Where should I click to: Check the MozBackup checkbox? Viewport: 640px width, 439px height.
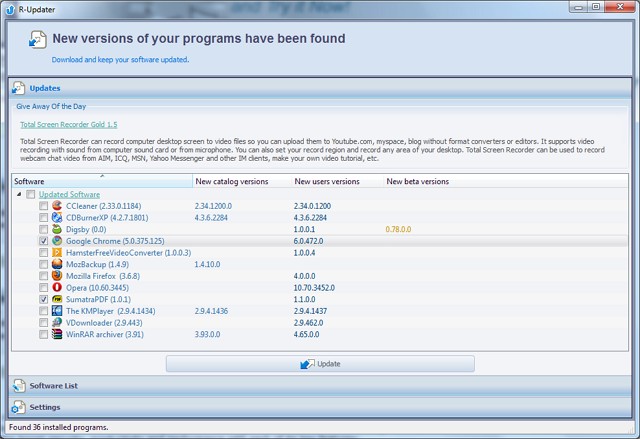coord(43,264)
